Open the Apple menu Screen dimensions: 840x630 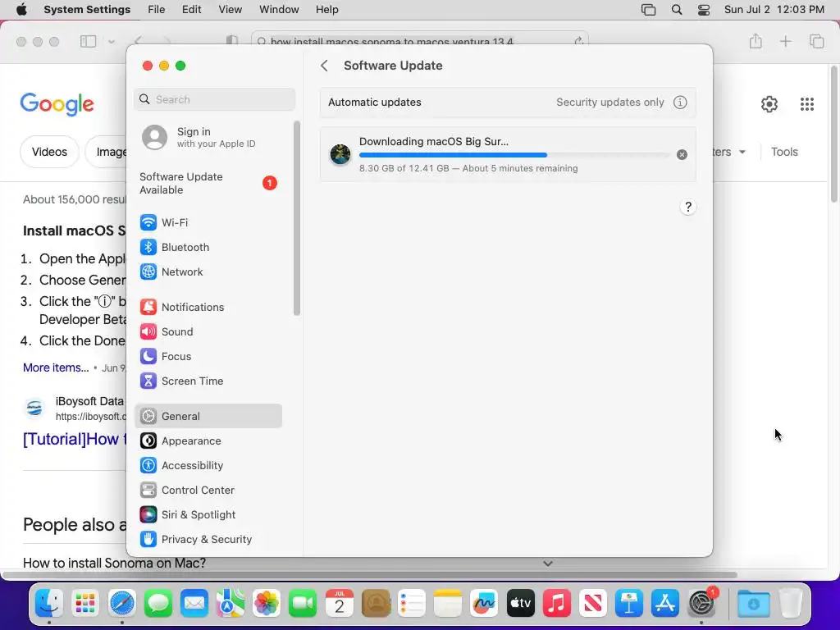click(x=21, y=10)
